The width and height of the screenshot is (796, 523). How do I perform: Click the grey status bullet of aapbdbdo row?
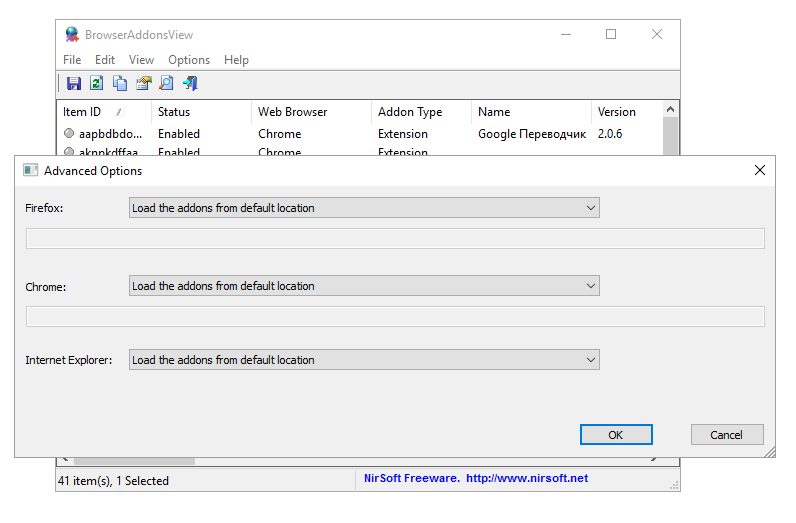click(69, 134)
